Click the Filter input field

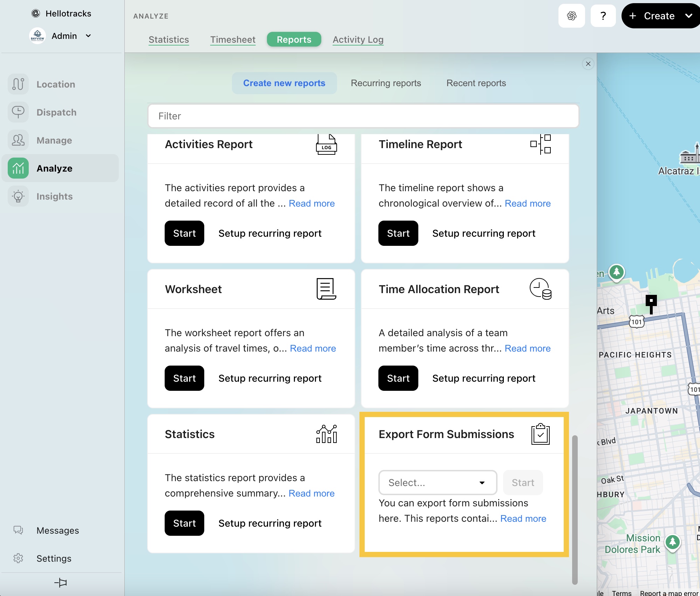(363, 116)
